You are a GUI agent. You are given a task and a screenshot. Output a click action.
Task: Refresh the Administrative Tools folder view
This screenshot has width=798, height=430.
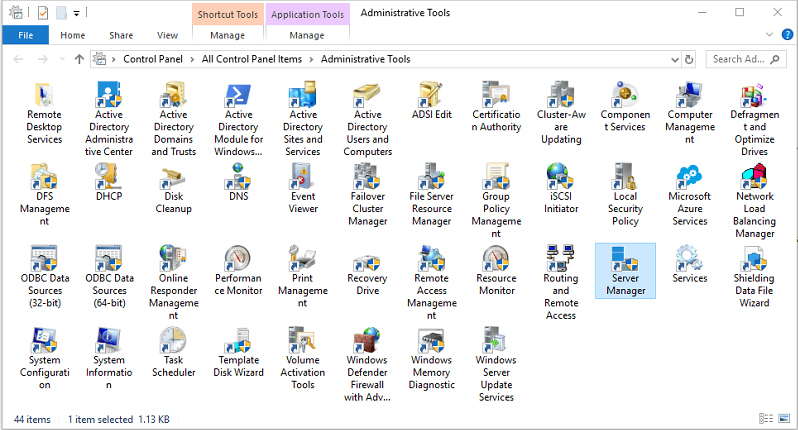(689, 60)
